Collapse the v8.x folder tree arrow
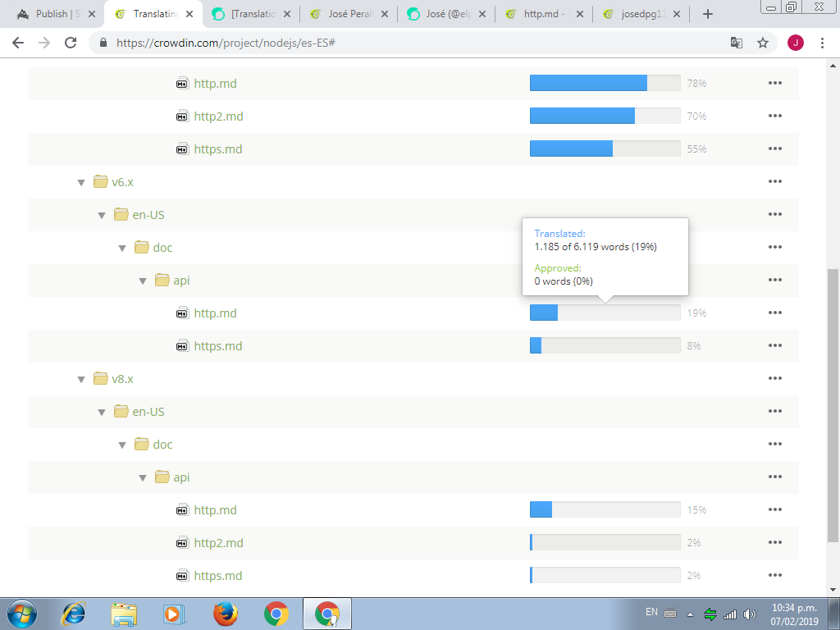The height and width of the screenshot is (630, 840). click(81, 379)
